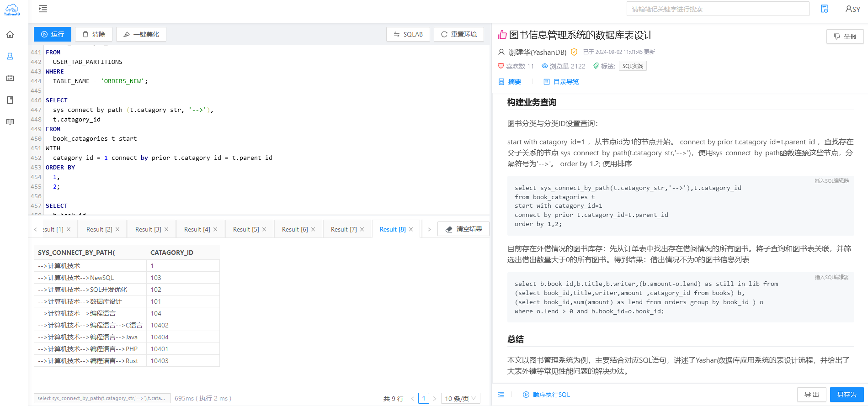Switch to the Result [2] tab

click(99, 229)
